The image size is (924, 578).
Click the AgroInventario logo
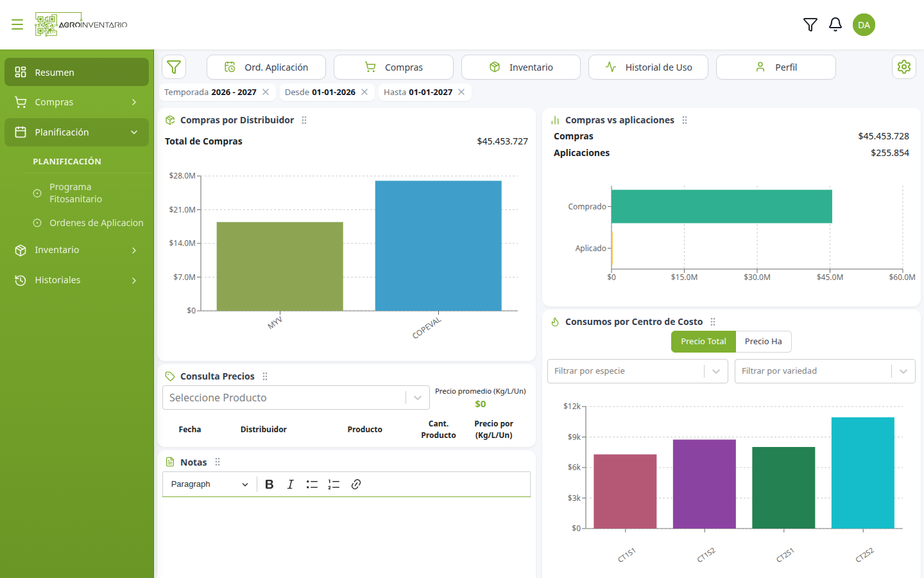(x=81, y=24)
